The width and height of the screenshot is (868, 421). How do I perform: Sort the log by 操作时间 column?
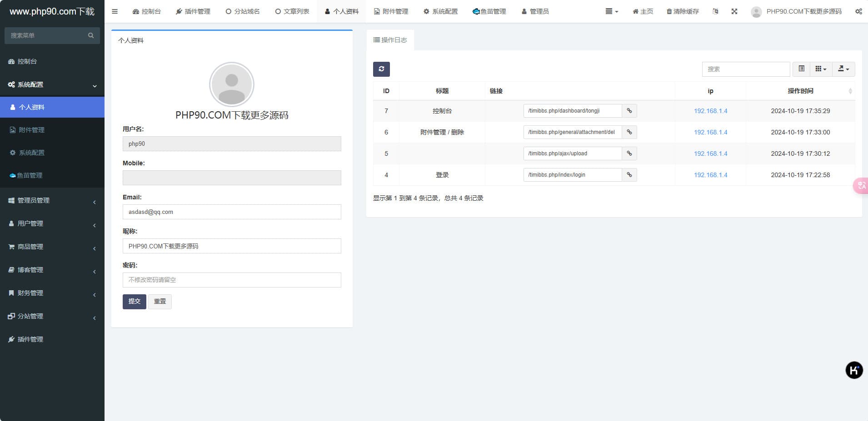(x=800, y=91)
